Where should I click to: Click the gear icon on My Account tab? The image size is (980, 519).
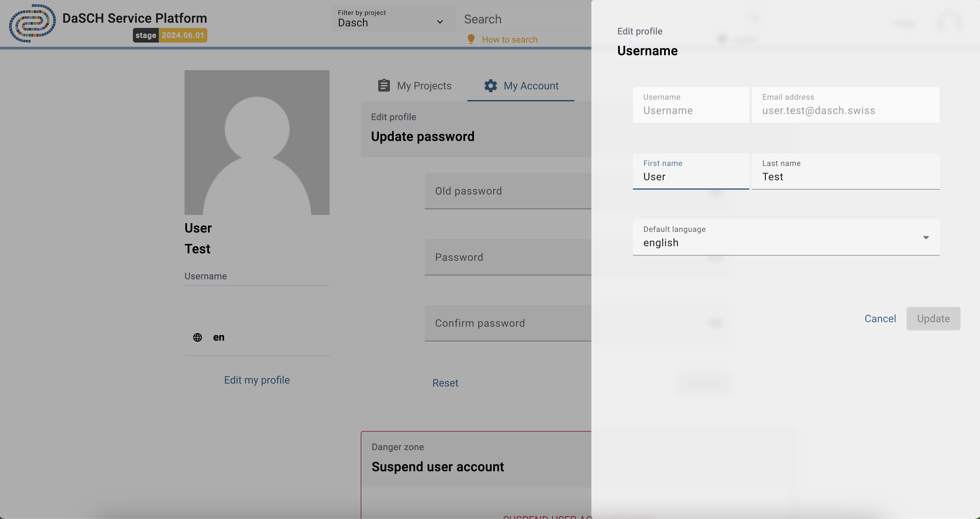click(490, 85)
